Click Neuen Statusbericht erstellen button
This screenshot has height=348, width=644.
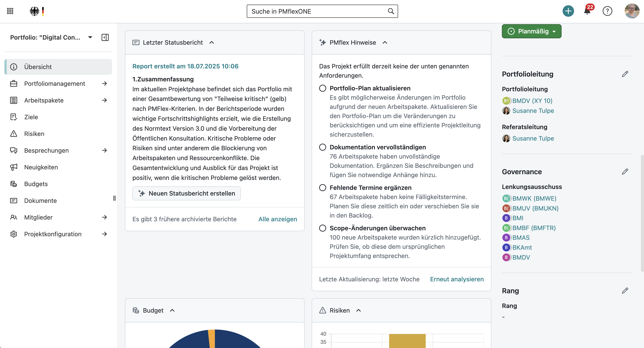[187, 194]
